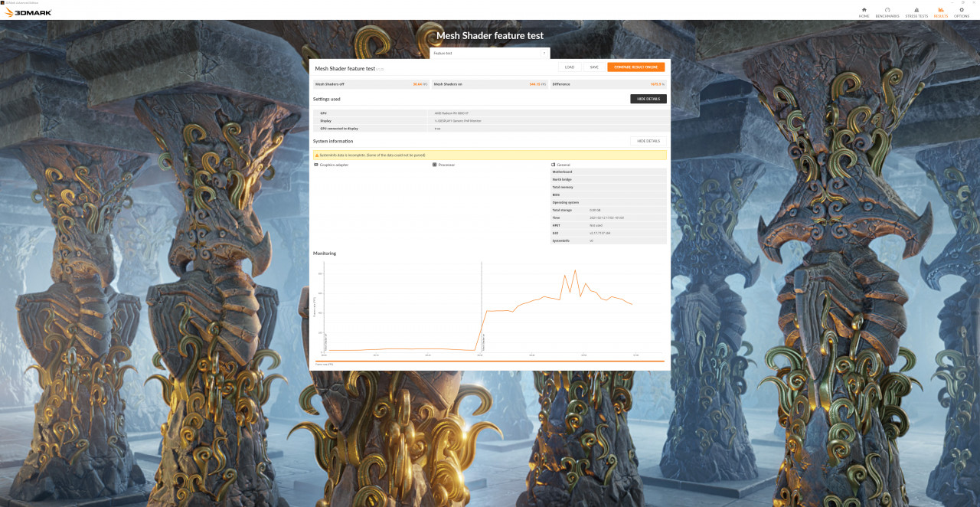Click the Mesh Shader on marker in chart
The width and height of the screenshot is (980, 507).
coord(484,341)
